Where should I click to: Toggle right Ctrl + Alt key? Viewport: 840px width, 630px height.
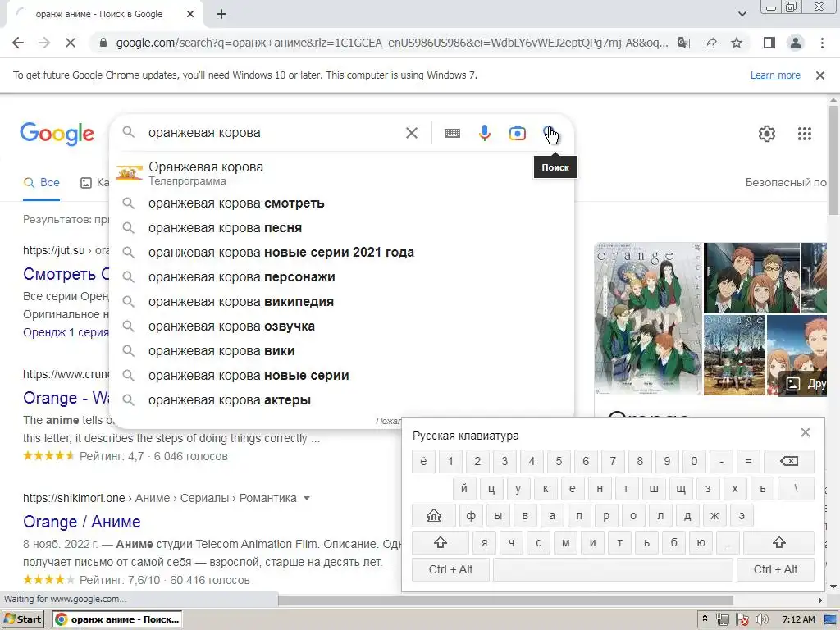click(x=775, y=570)
